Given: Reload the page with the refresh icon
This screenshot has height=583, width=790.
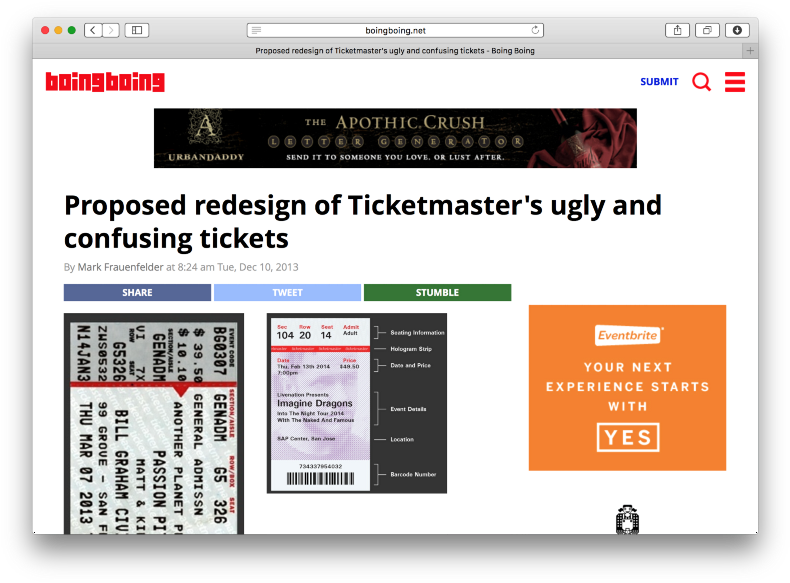Looking at the screenshot, I should click(x=535, y=30).
